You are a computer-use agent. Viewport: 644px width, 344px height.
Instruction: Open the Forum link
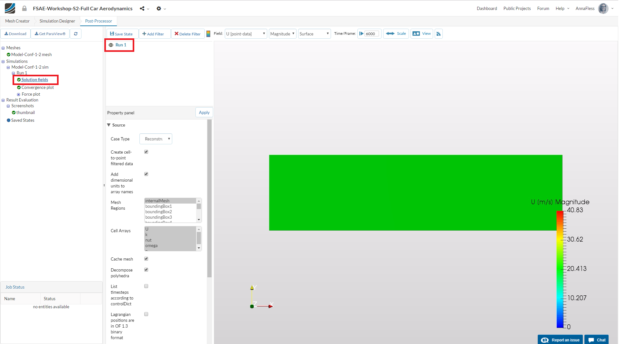pyautogui.click(x=543, y=8)
